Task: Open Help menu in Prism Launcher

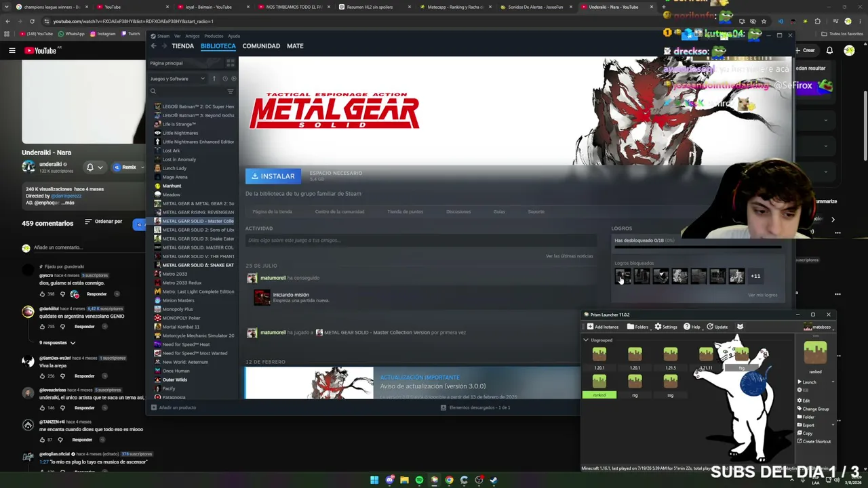Action: (692, 327)
